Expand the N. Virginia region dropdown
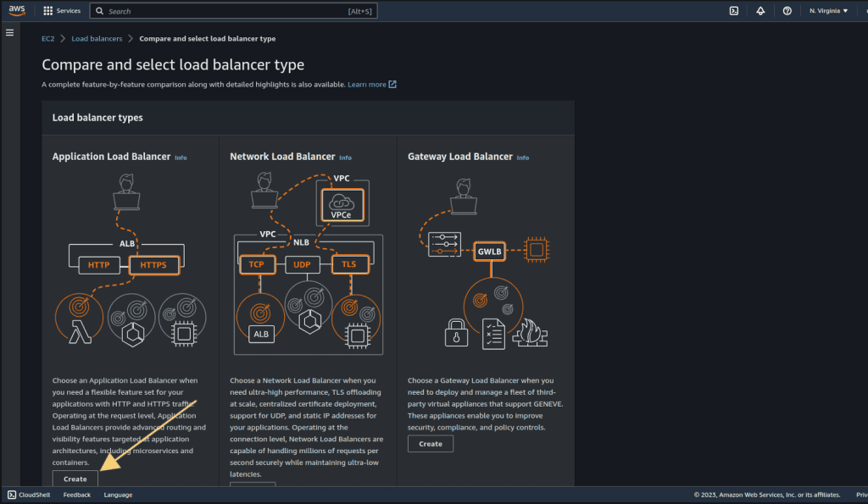This screenshot has height=504, width=868. click(828, 11)
